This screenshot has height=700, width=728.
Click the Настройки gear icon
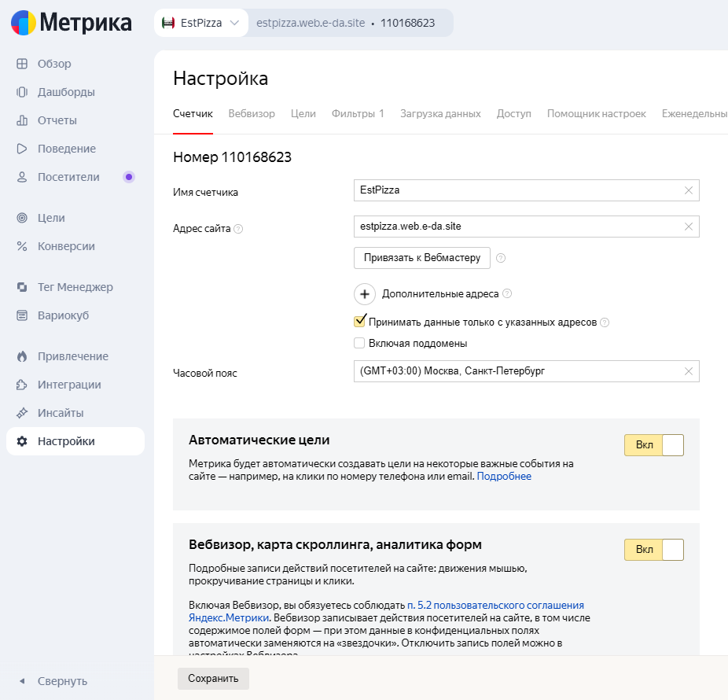(x=22, y=441)
